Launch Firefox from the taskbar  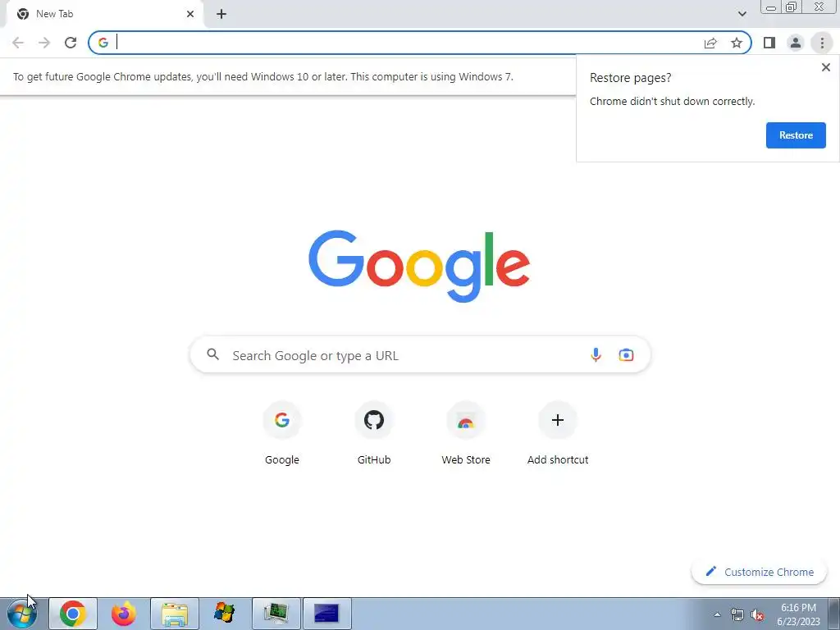click(124, 614)
